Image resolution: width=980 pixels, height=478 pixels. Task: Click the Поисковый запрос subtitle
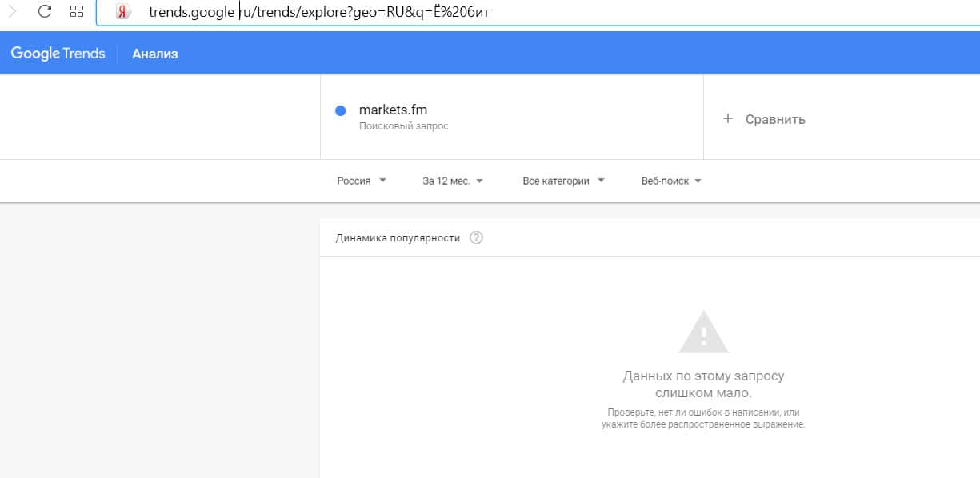tap(403, 126)
